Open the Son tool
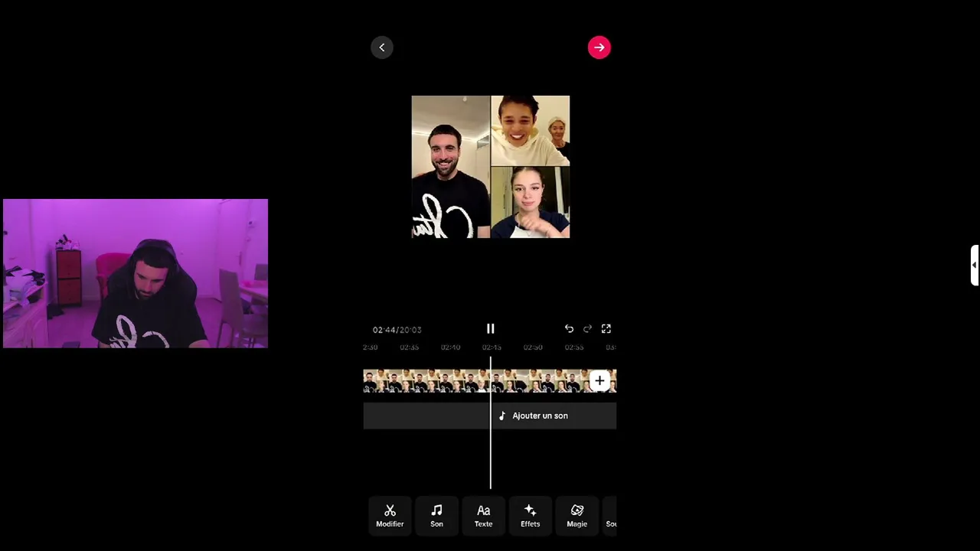The height and width of the screenshot is (551, 980). point(436,516)
